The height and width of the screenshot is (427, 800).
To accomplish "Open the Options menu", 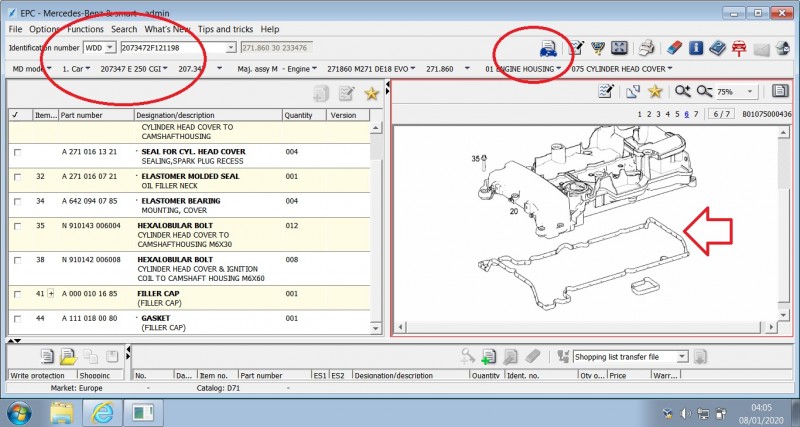I will tap(44, 29).
